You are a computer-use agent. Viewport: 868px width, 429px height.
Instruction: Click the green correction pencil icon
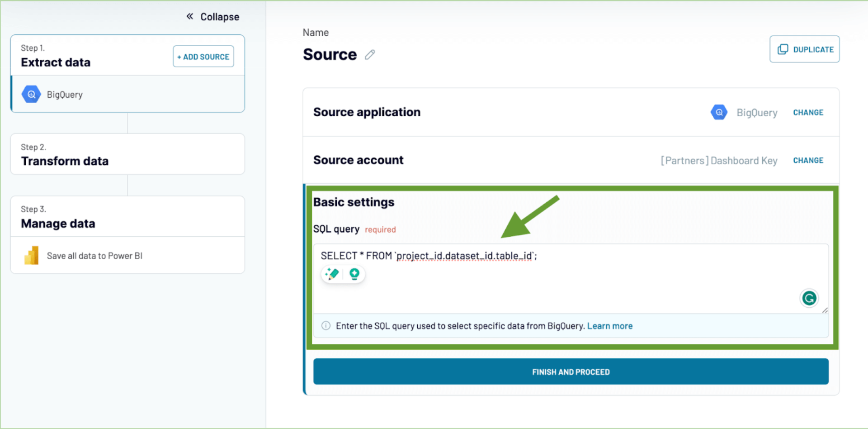click(331, 274)
